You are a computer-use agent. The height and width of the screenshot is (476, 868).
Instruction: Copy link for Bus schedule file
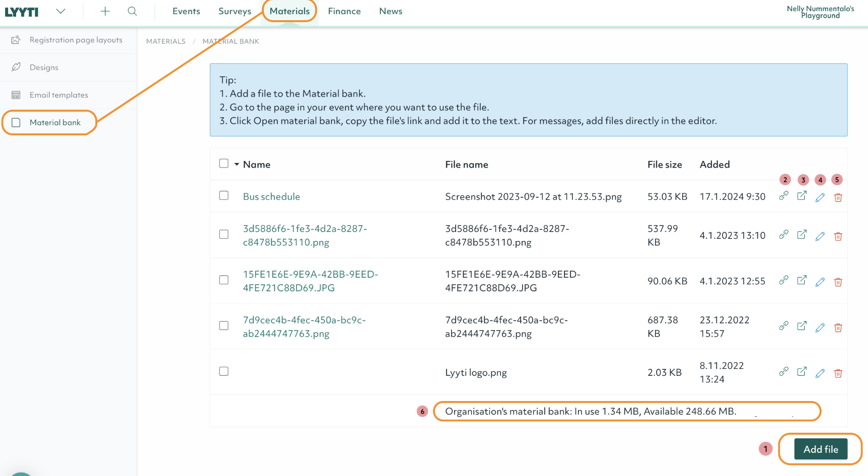783,196
